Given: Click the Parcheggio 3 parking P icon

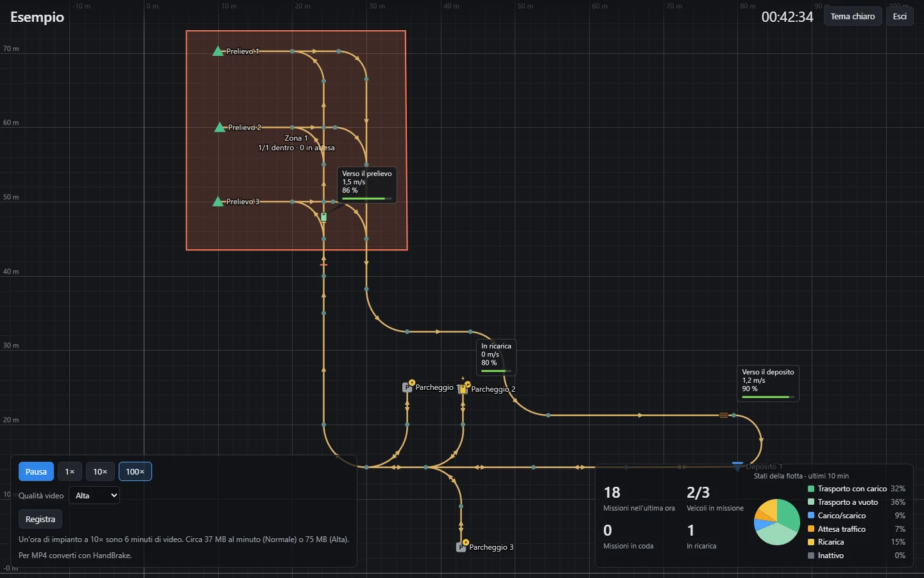Looking at the screenshot, I should coord(461,547).
